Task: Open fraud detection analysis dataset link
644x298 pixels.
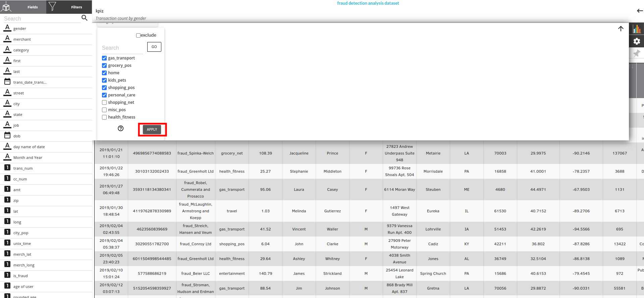Action: coord(368,3)
